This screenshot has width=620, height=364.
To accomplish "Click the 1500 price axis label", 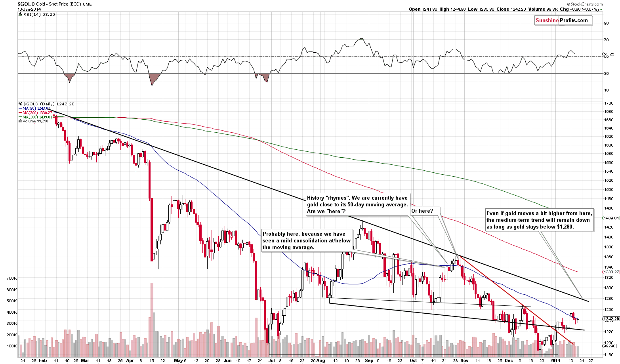I will [x=609, y=189].
